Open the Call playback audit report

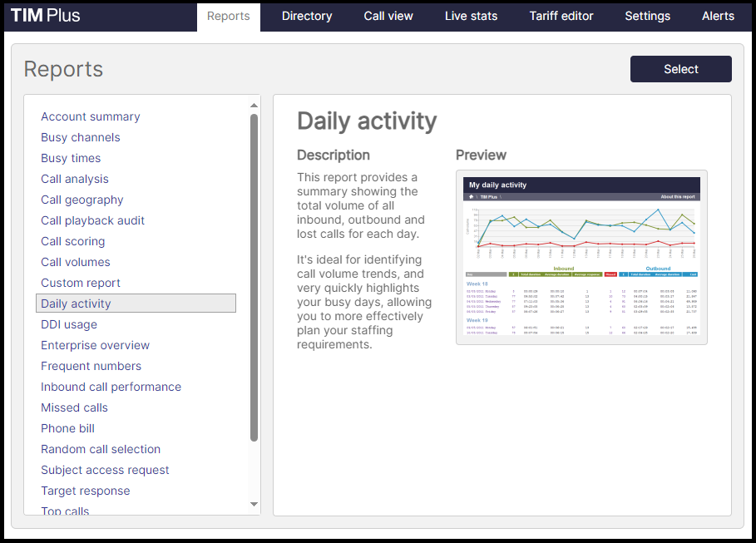coord(92,220)
